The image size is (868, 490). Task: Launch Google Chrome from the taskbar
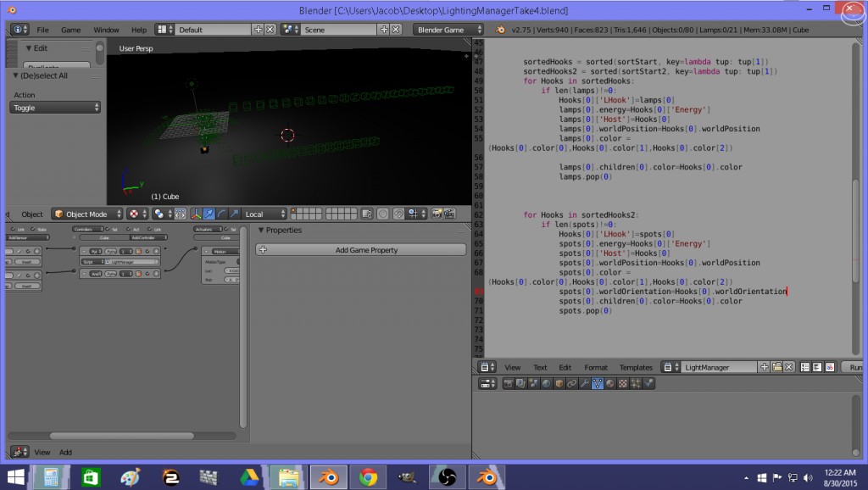tap(368, 479)
